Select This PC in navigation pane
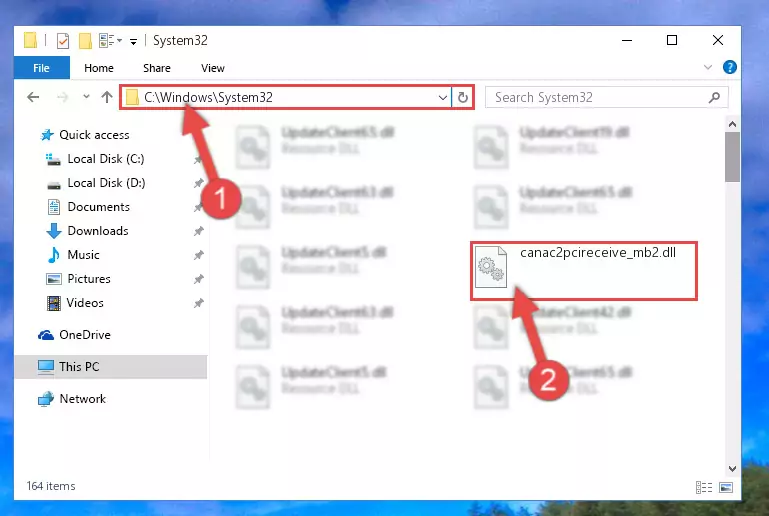This screenshot has width=769, height=516. tap(110, 367)
